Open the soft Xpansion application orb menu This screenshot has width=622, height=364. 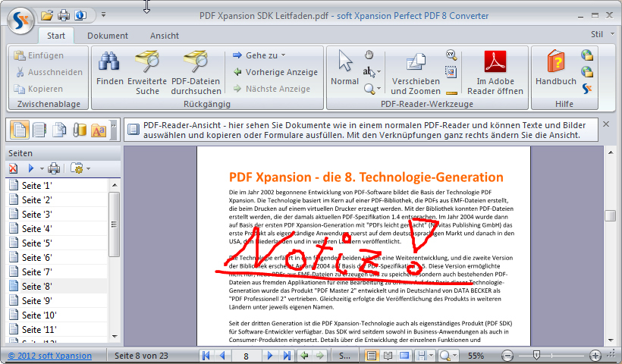coord(20,20)
